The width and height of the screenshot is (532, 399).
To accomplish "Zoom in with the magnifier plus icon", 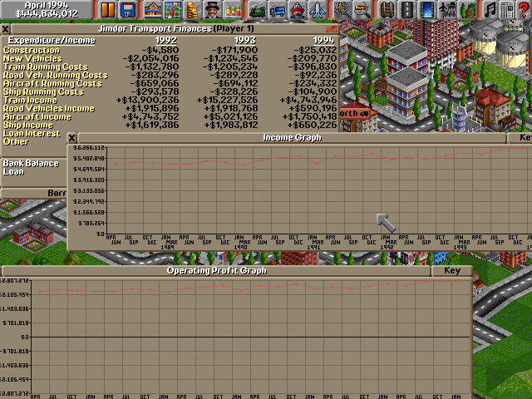I will click(342, 10).
